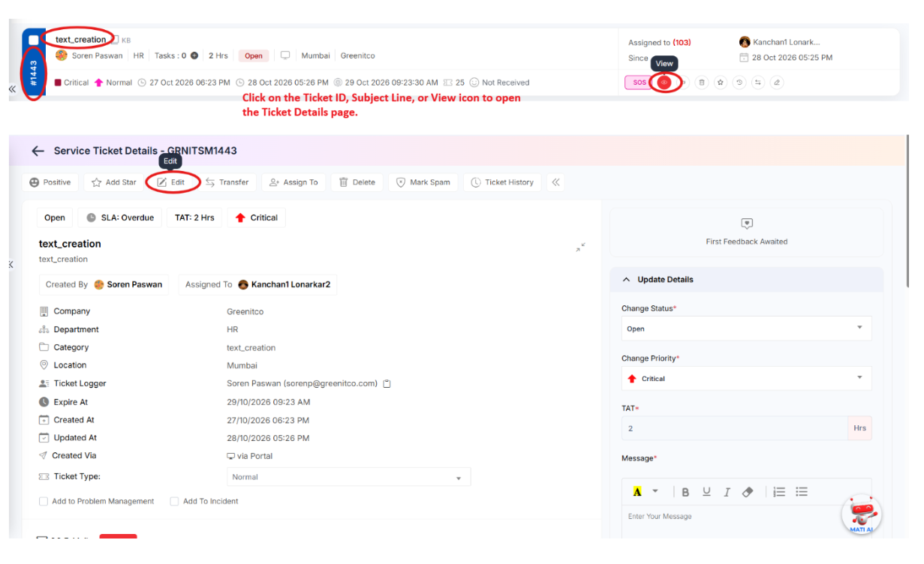
Task: Click the Enter Your Message text area
Action: 747,523
